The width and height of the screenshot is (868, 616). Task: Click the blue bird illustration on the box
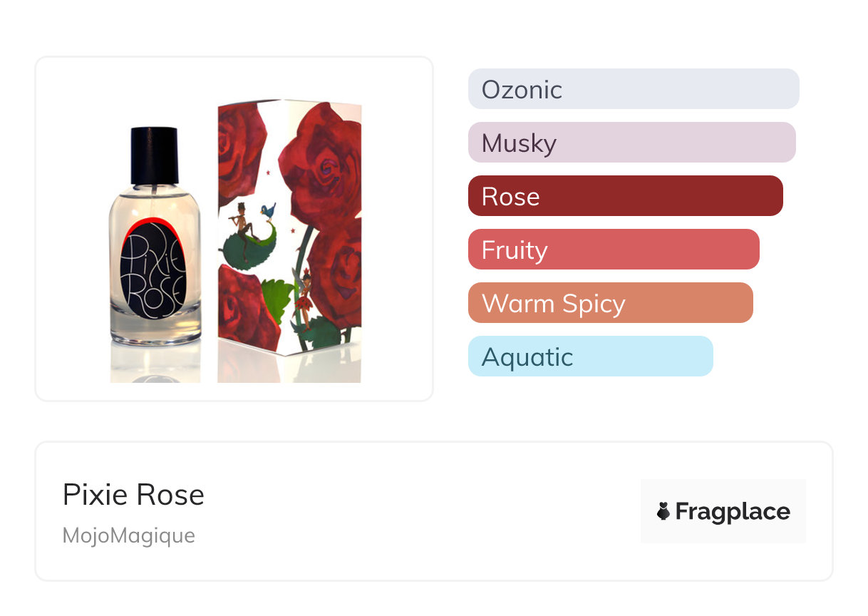268,210
